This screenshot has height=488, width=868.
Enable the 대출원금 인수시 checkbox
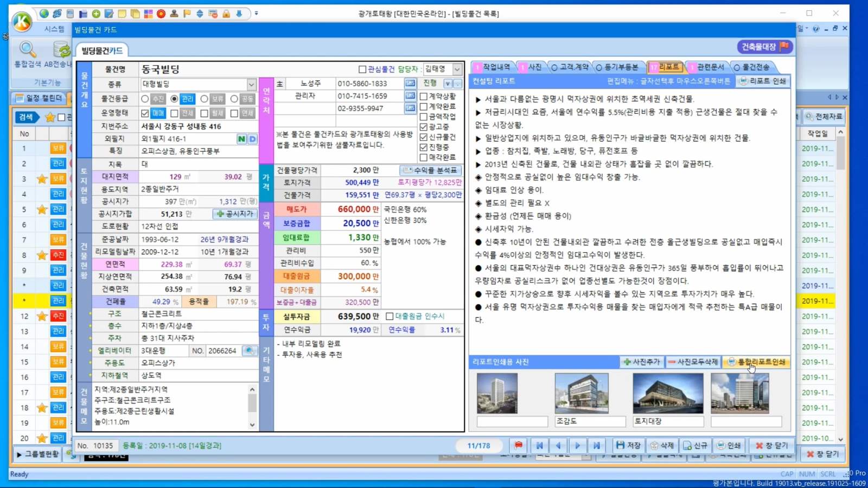[390, 316]
